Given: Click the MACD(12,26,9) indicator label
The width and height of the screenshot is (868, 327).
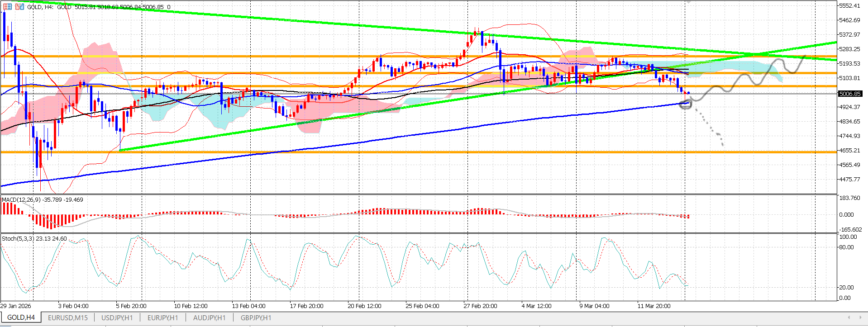Looking at the screenshot, I should pyautogui.click(x=21, y=199).
